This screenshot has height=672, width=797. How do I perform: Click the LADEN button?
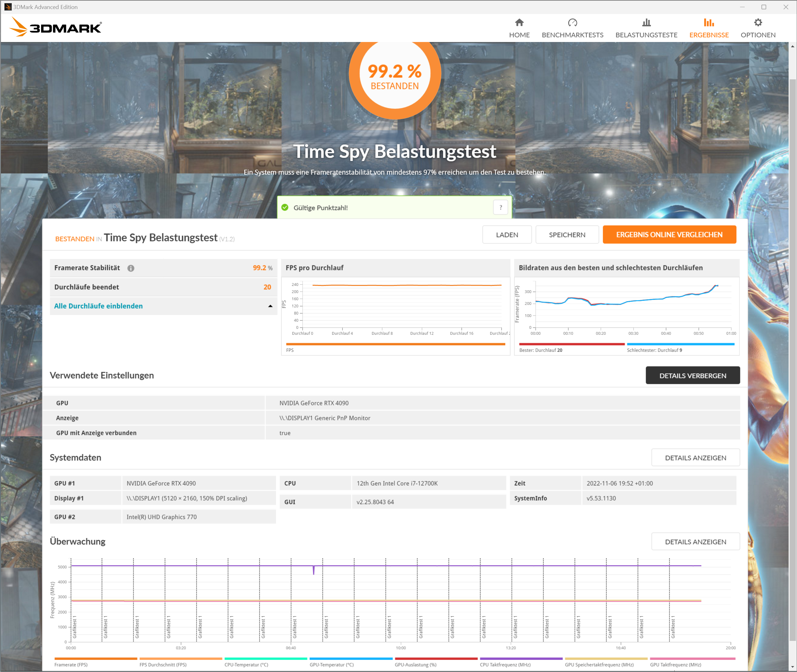coord(507,235)
